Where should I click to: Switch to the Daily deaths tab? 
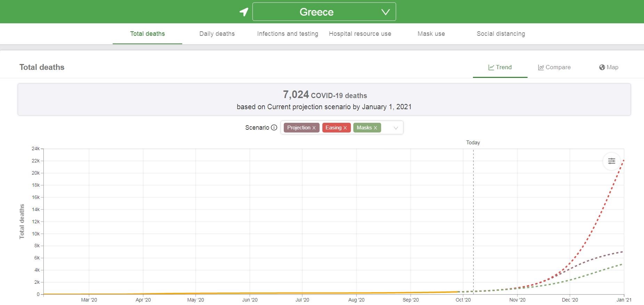pos(217,34)
